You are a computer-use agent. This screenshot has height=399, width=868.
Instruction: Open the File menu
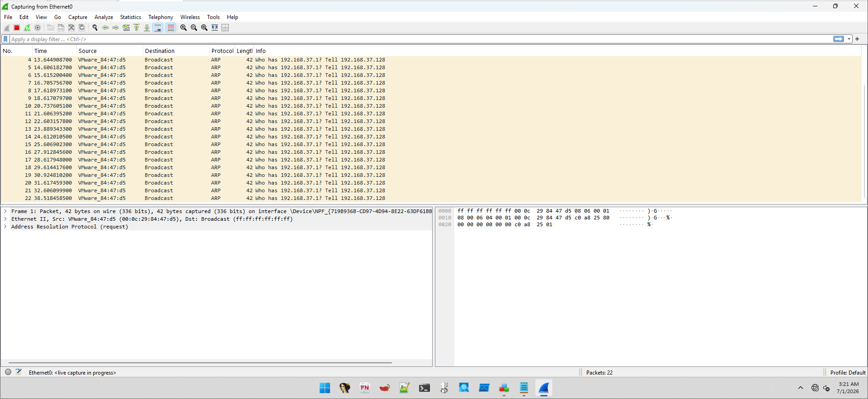8,17
